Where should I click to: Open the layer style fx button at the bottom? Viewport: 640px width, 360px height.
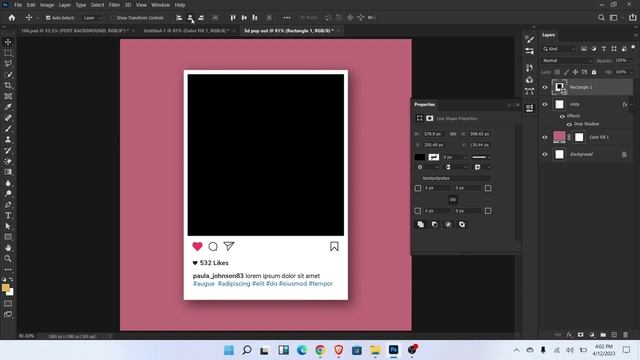569,335
